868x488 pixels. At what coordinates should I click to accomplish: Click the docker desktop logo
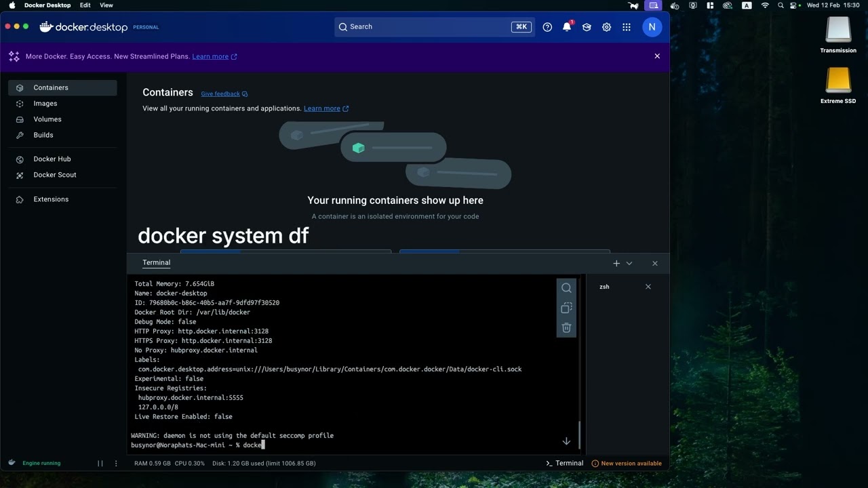83,27
